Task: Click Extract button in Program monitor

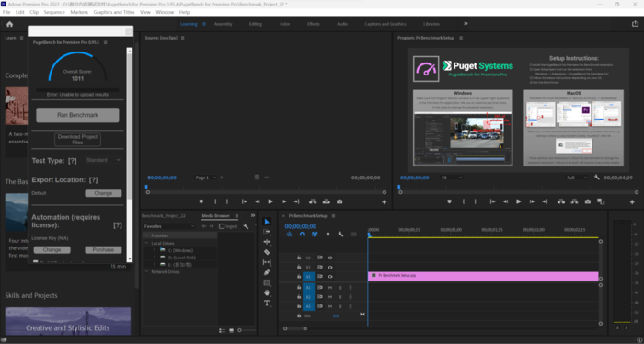Action: pyautogui.click(x=574, y=201)
